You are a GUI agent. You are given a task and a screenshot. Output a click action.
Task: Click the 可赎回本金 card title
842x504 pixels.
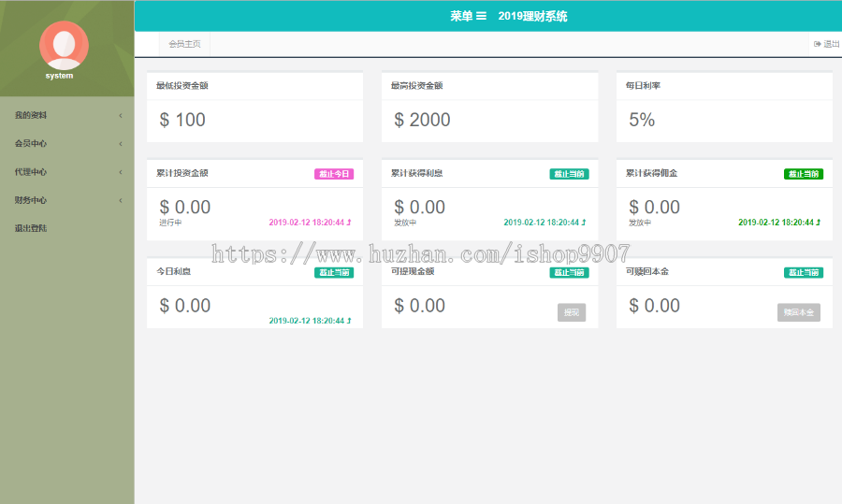(647, 271)
